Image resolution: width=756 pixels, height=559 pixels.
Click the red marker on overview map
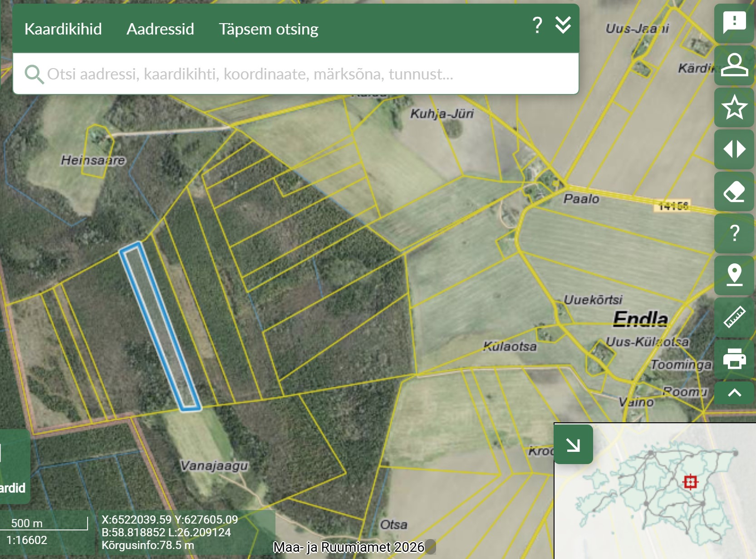(x=690, y=481)
